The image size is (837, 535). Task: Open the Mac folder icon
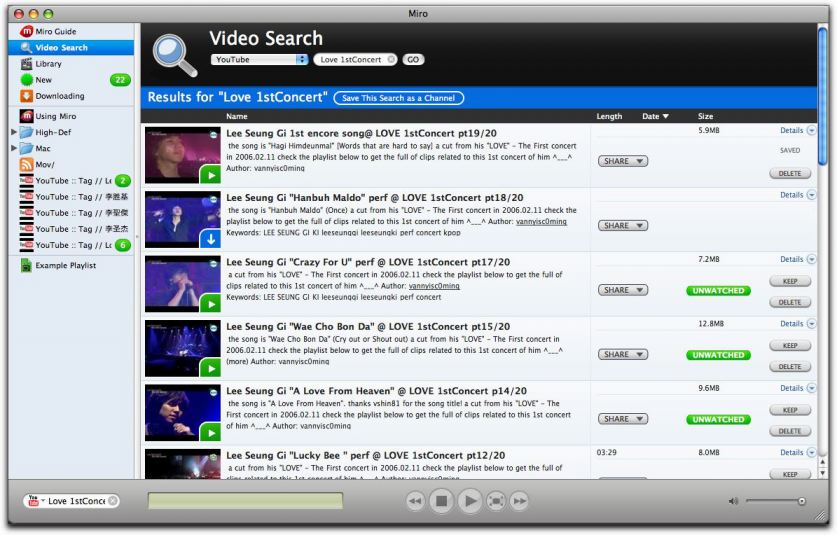point(27,148)
